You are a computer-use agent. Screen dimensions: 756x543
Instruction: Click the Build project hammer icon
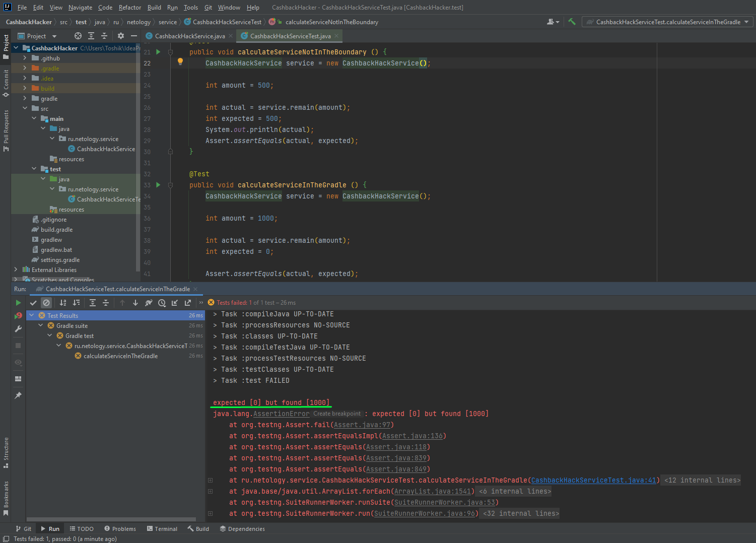(x=572, y=22)
